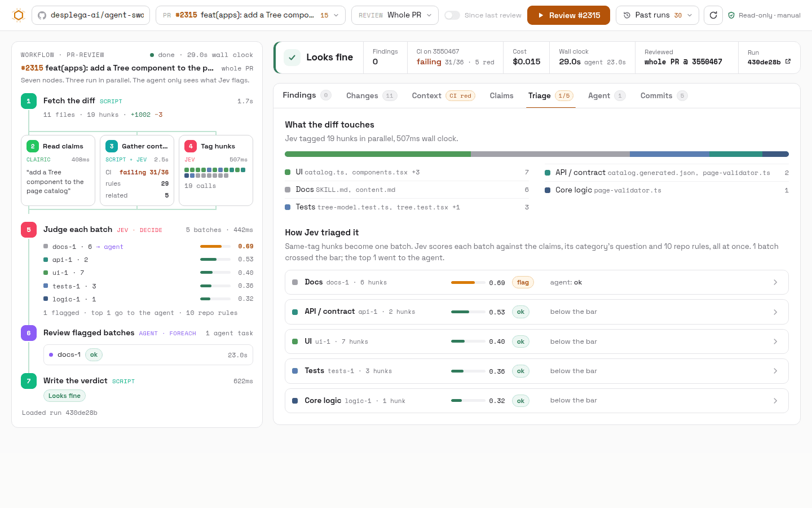The width and height of the screenshot is (812, 508).
Task: Expand the UI ui-1 triage row
Action: click(537, 341)
